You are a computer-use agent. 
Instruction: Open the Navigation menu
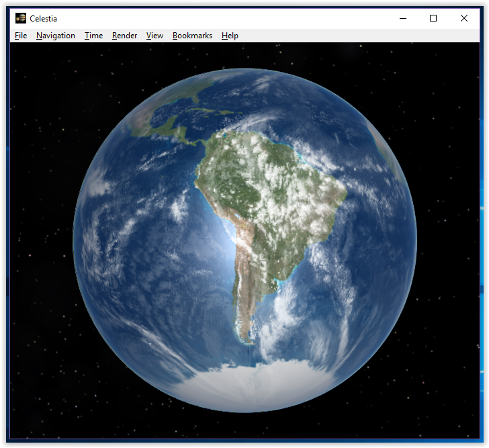coord(56,36)
